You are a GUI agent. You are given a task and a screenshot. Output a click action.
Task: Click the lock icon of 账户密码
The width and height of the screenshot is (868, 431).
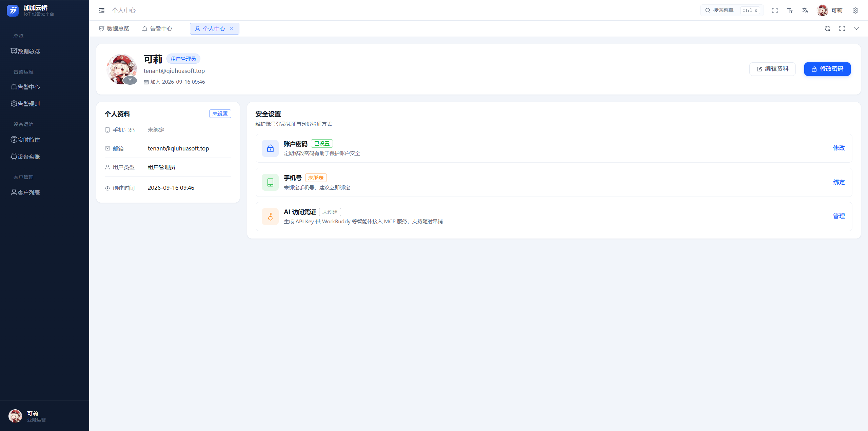point(270,148)
